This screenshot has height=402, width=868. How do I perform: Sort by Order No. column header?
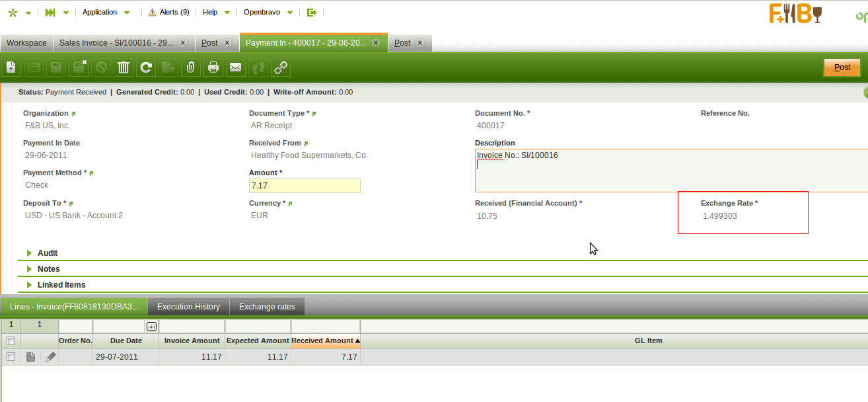click(75, 341)
